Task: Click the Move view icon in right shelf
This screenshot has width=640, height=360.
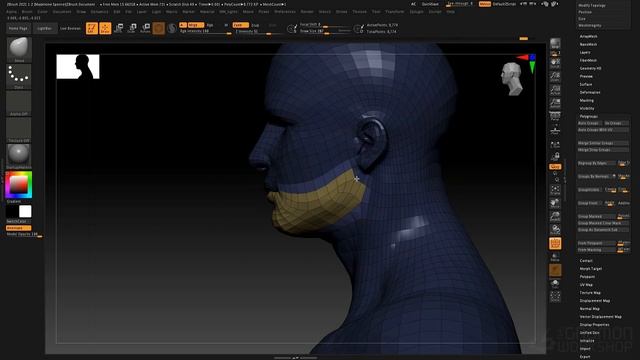Action: click(555, 203)
